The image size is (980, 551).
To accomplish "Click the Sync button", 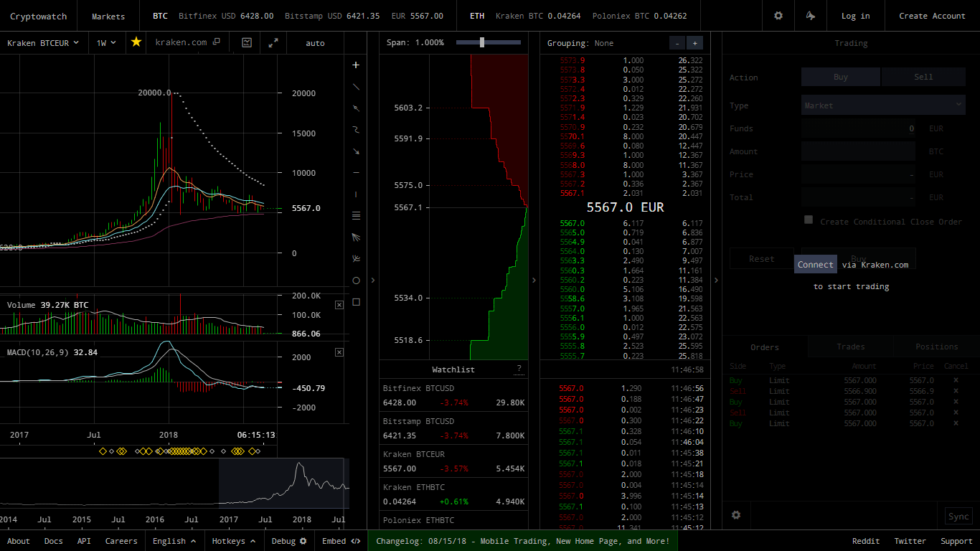I will pos(958,516).
